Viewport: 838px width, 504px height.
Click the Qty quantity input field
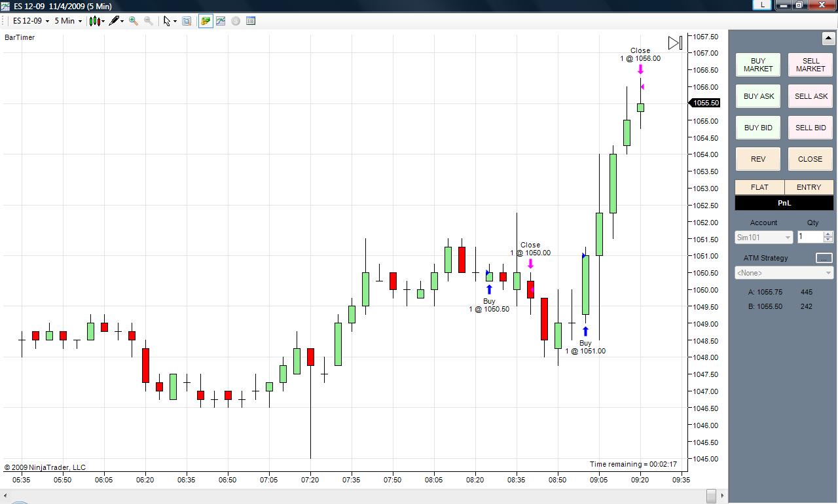810,237
